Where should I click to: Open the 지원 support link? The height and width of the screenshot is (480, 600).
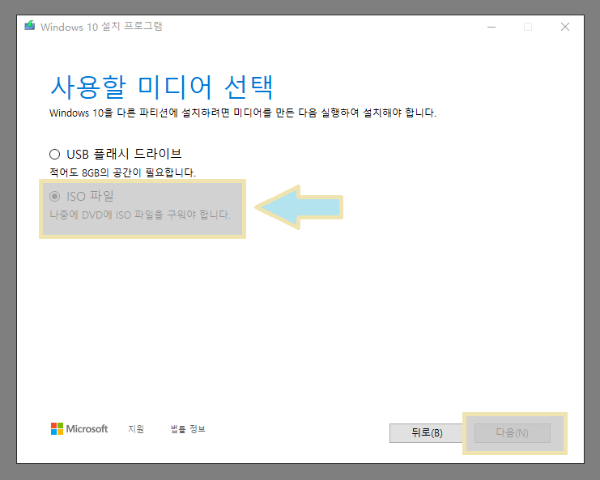click(136, 429)
